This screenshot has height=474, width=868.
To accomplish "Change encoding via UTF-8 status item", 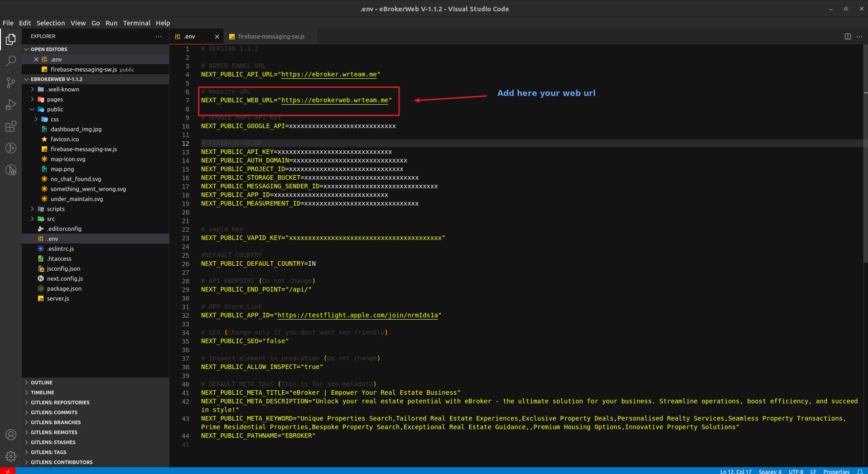I will pos(796,471).
